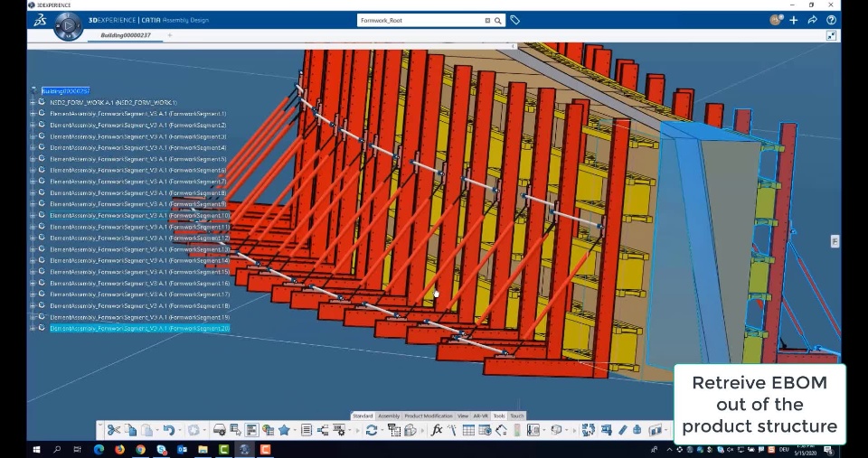Select the Building00000237 document tab
Screen dimensions: 868x458
[x=125, y=35]
